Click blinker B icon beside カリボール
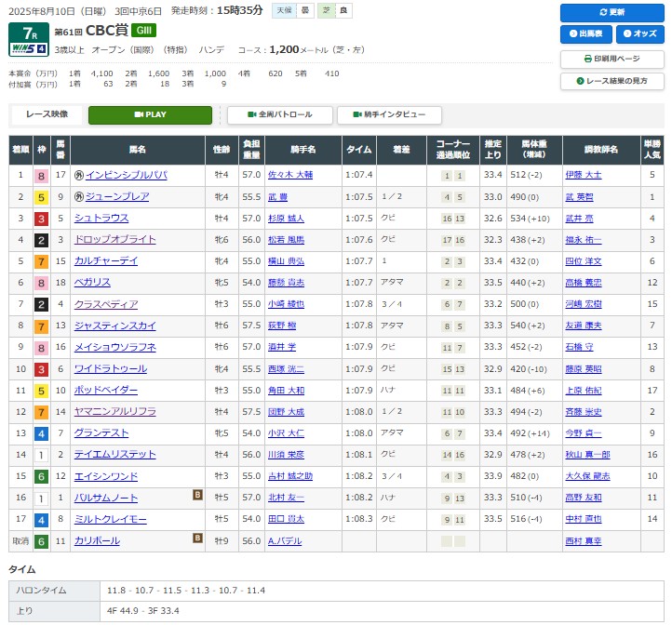 tap(196, 539)
